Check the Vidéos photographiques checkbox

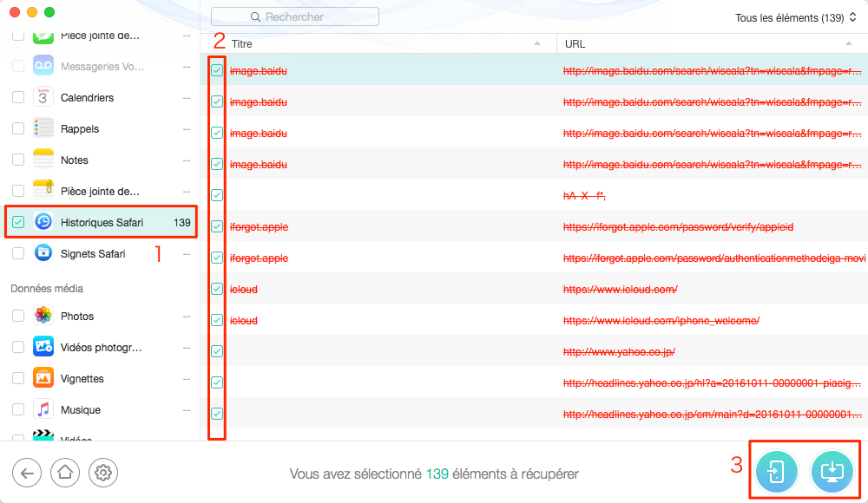click(x=18, y=347)
